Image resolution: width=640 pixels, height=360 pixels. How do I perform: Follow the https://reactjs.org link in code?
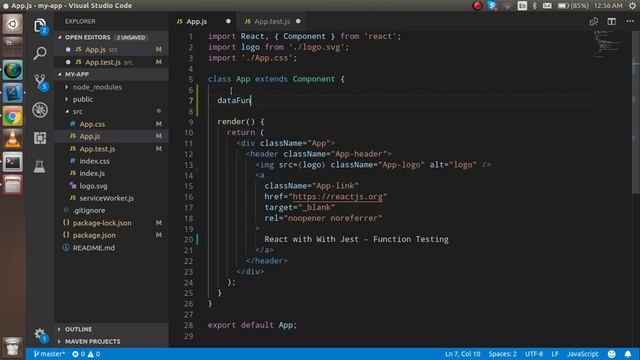pyautogui.click(x=338, y=197)
